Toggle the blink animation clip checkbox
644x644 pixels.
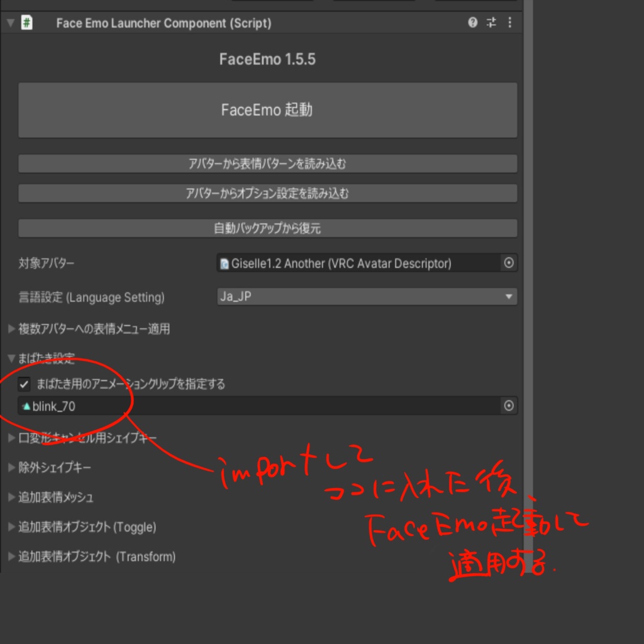(x=24, y=384)
